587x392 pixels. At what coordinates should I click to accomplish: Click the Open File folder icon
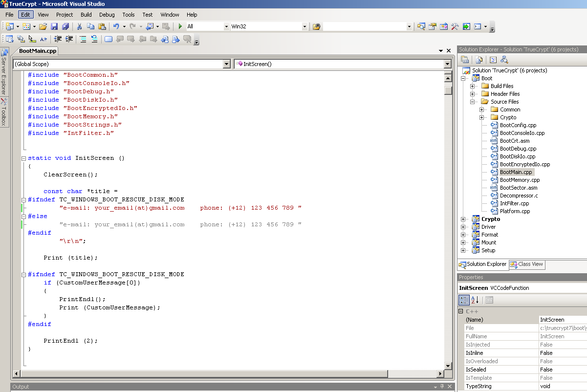coord(43,26)
